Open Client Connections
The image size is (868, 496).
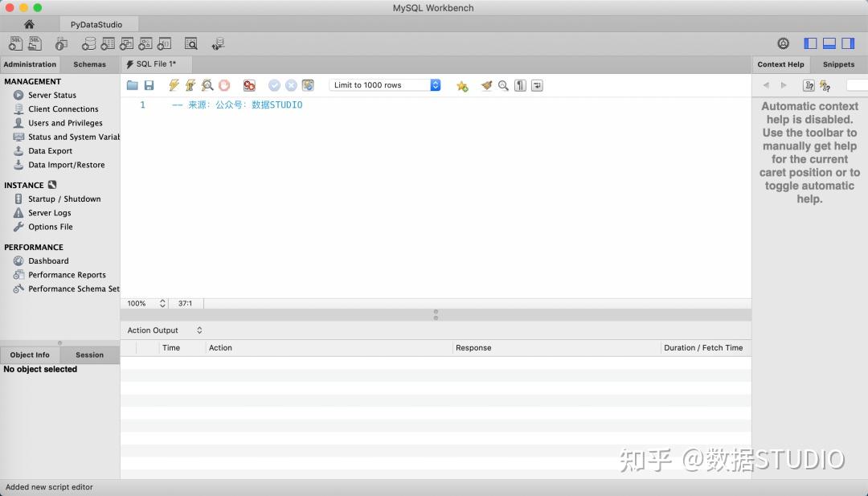[x=63, y=109]
